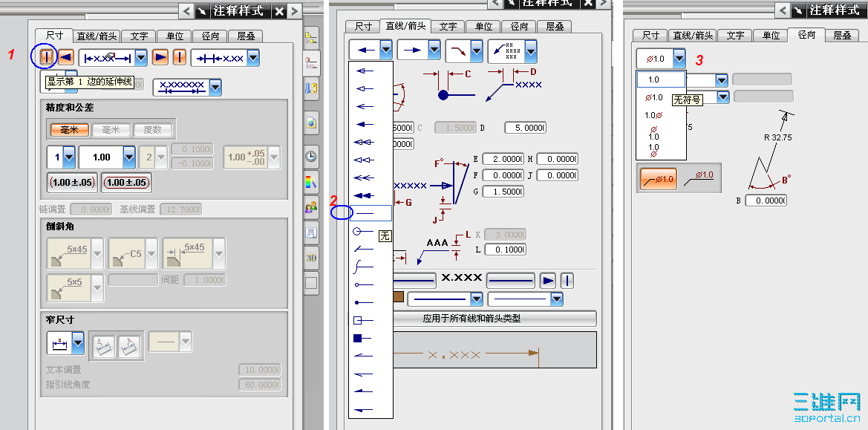Choose the plain line (none) arrow option
Viewport: 868px width, 430px height.
pyautogui.click(x=371, y=213)
